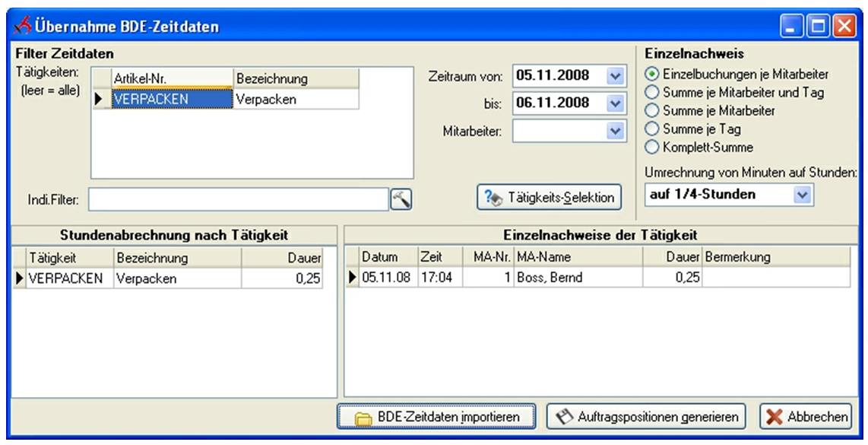Image resolution: width=868 pixels, height=445 pixels.
Task: Choose the Komplett-Summe radio button
Action: pyautogui.click(x=651, y=148)
